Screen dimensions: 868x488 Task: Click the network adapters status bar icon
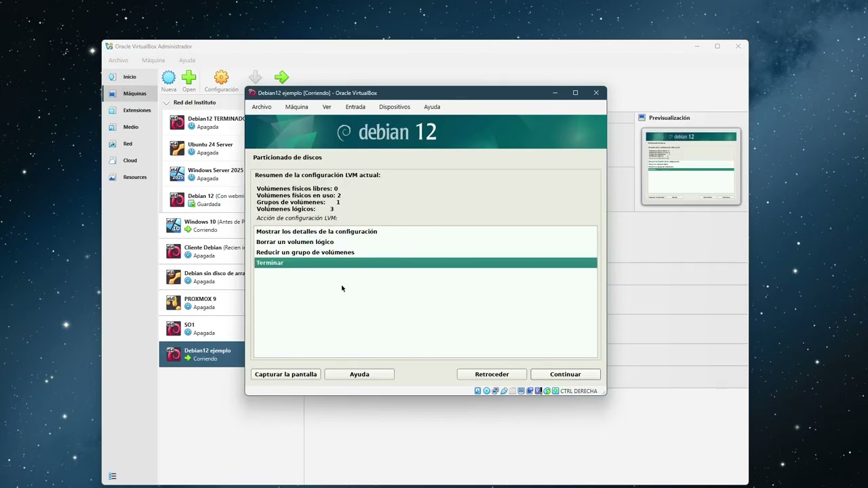(496, 391)
